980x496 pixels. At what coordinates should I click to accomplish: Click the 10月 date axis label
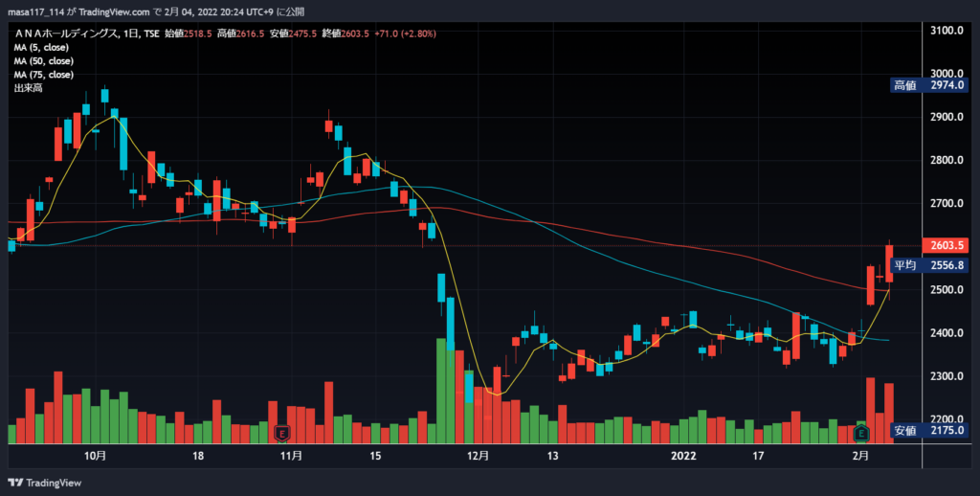[x=95, y=456]
